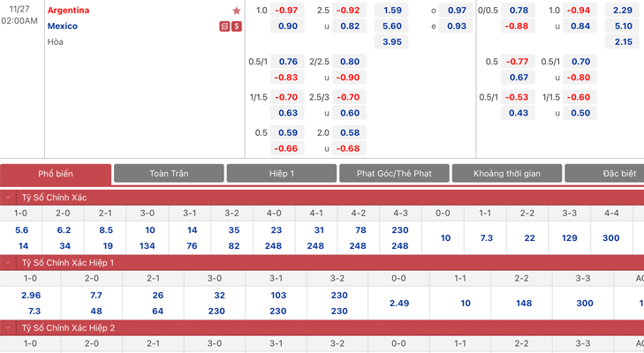Open live stream icon beside Mexico
This screenshot has width=644, height=353.
pos(224,26)
